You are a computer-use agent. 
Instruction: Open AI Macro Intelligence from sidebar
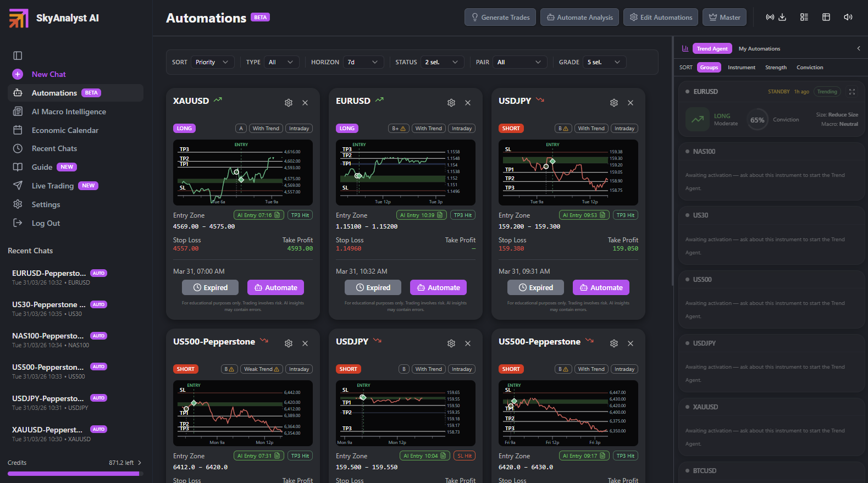coord(69,112)
